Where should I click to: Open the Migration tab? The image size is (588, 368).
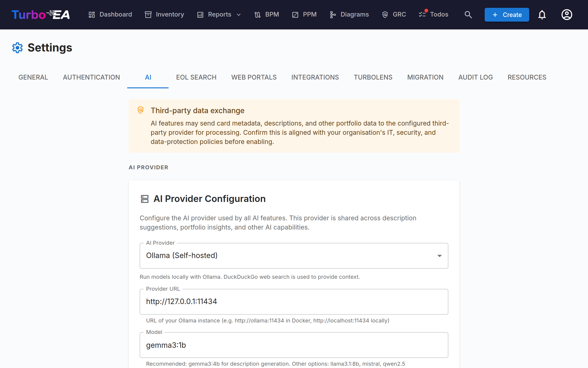(x=425, y=77)
